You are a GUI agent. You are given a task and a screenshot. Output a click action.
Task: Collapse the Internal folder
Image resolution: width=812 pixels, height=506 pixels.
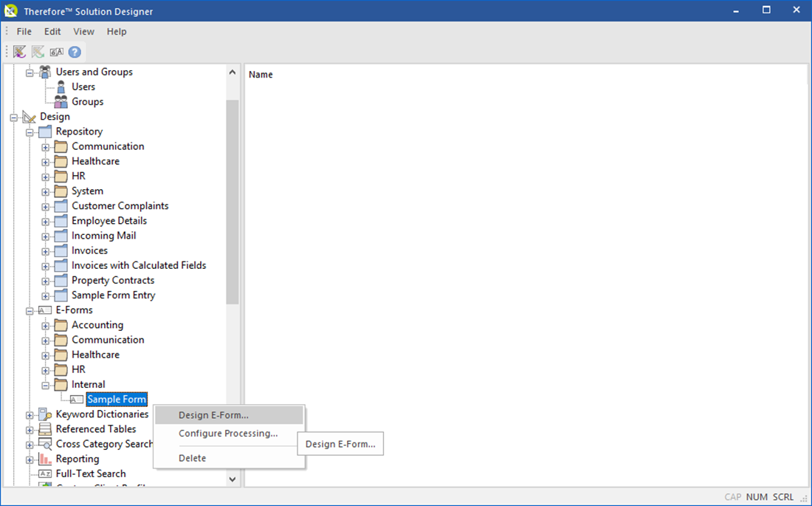point(47,384)
